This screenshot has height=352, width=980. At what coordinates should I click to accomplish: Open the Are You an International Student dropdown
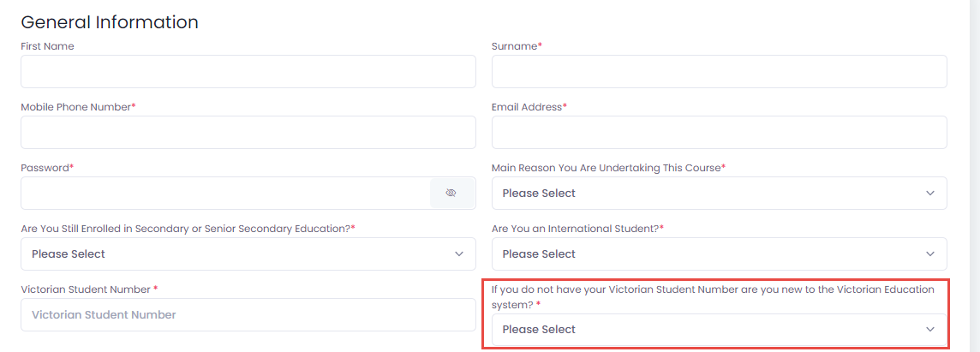pos(720,254)
